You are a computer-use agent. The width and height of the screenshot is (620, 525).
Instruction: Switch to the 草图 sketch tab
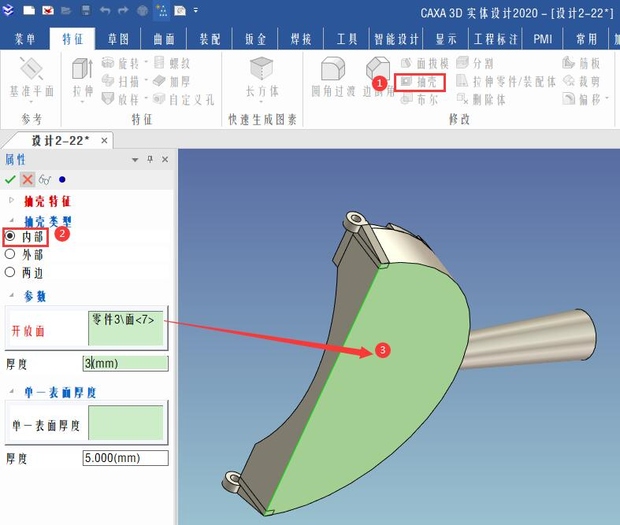pos(118,39)
